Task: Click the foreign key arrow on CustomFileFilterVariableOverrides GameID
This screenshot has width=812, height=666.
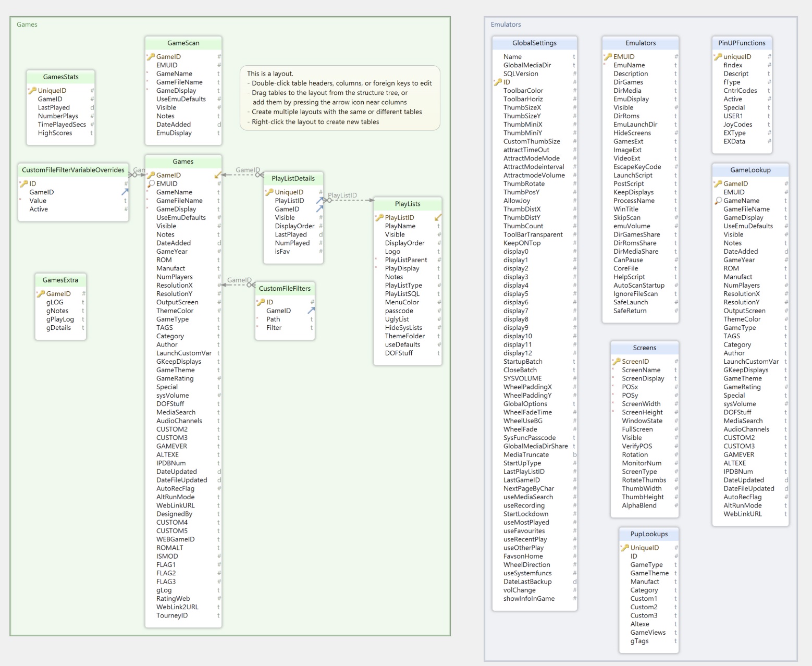Action: pos(125,192)
